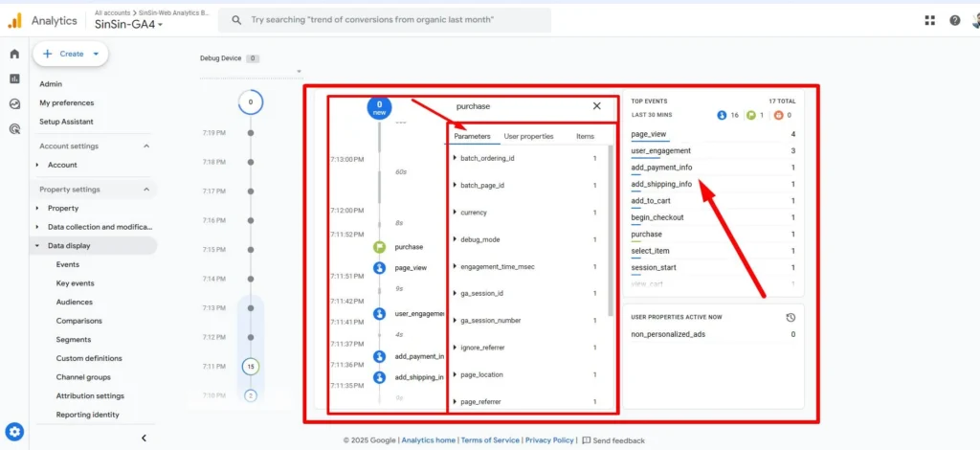This screenshot has width=980, height=450.
Task: Open the Google apps grid icon
Action: (930, 20)
